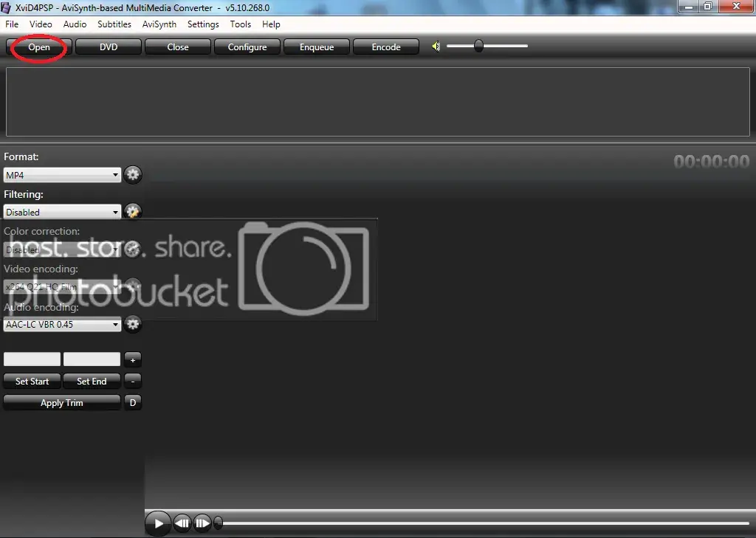The image size is (756, 538).
Task: Expand the AAC-LC VBR audio encoding dropdown
Action: [x=62, y=325]
